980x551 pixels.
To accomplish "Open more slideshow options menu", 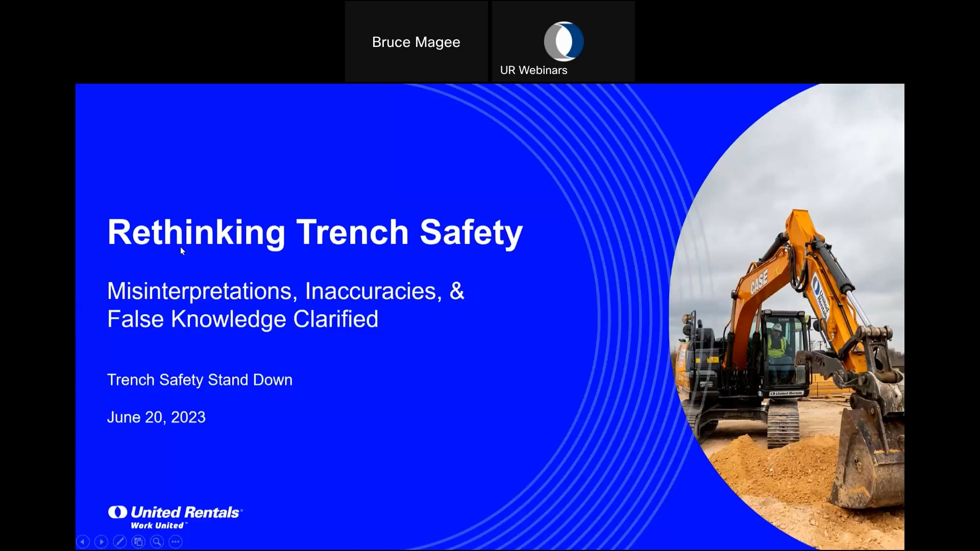I will tap(176, 542).
